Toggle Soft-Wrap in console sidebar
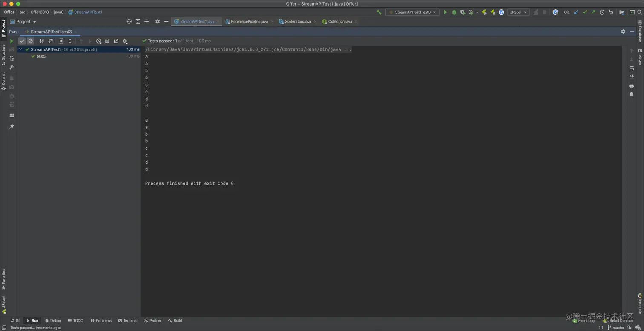The height and width of the screenshot is (331, 644). [x=632, y=68]
